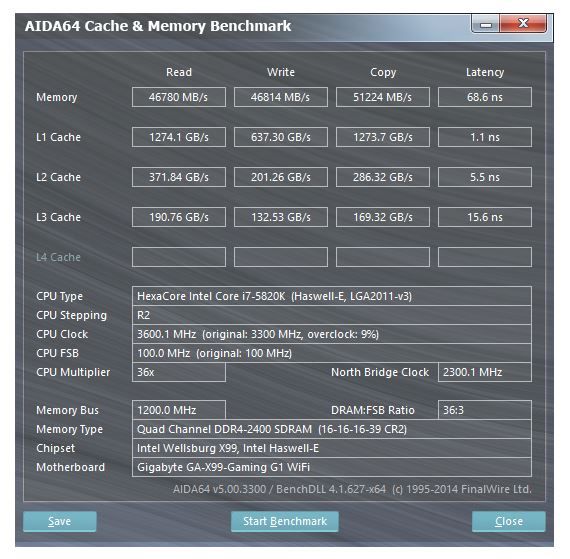Click the red X title bar button

(x=523, y=24)
